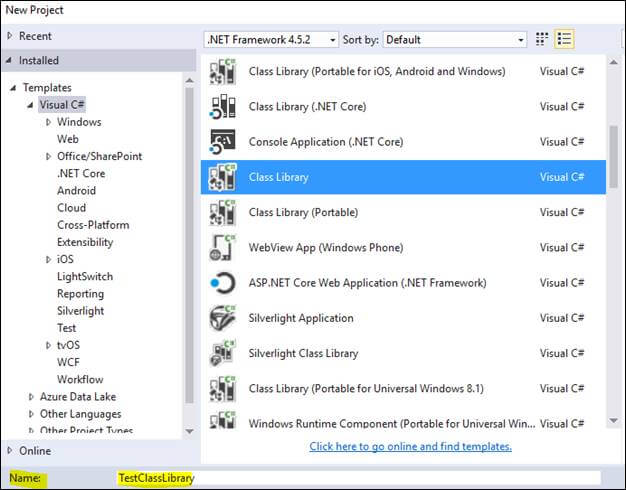This screenshot has width=626, height=490.
Task: Click the Class Library (.NET Core) template icon
Action: 223,107
